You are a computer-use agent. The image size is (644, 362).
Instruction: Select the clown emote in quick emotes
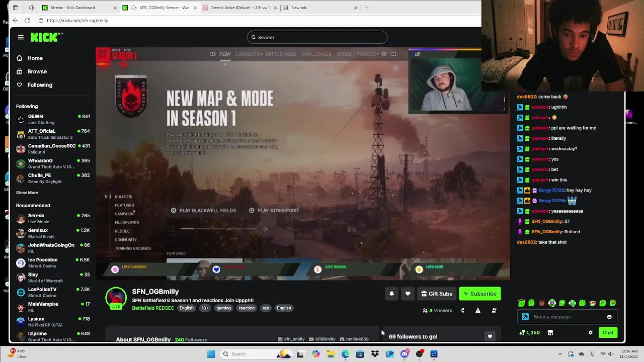coord(552,303)
